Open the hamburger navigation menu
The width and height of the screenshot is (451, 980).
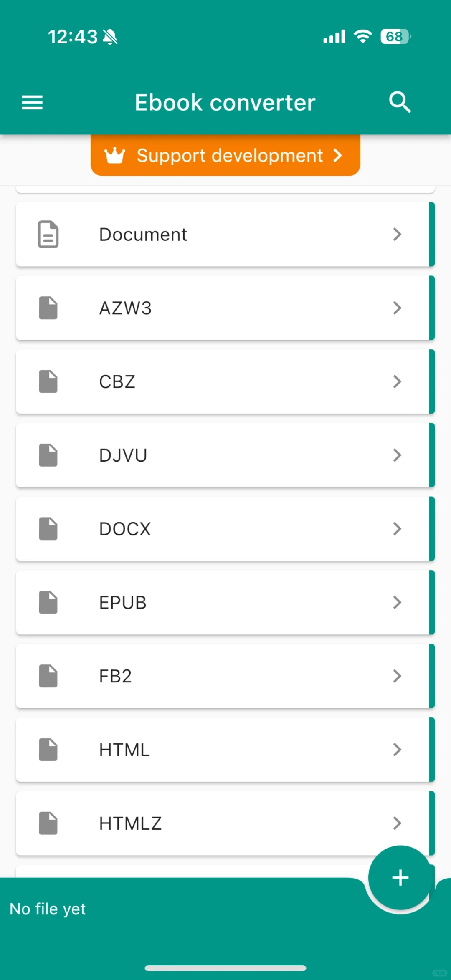(x=32, y=102)
